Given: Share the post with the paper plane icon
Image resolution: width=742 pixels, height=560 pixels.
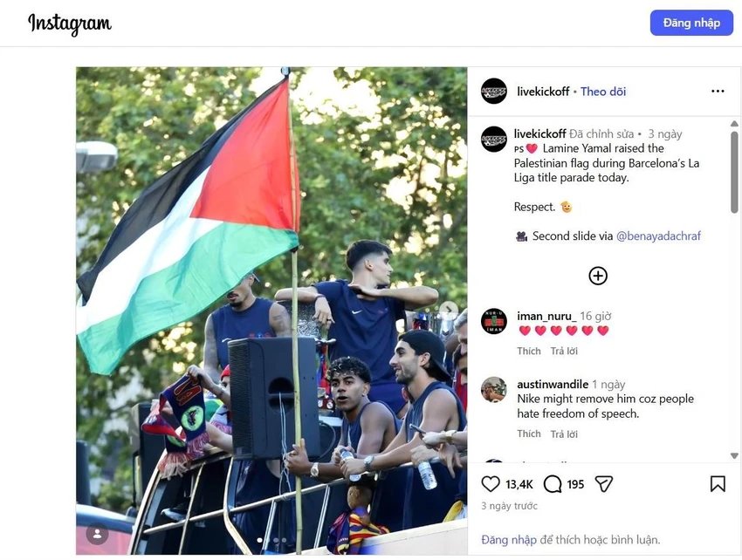Looking at the screenshot, I should (x=603, y=484).
